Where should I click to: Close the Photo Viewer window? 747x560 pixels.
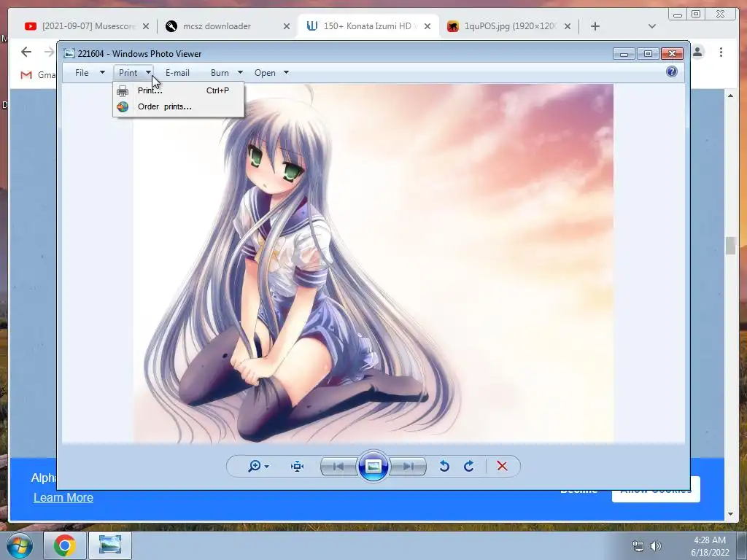pyautogui.click(x=672, y=54)
